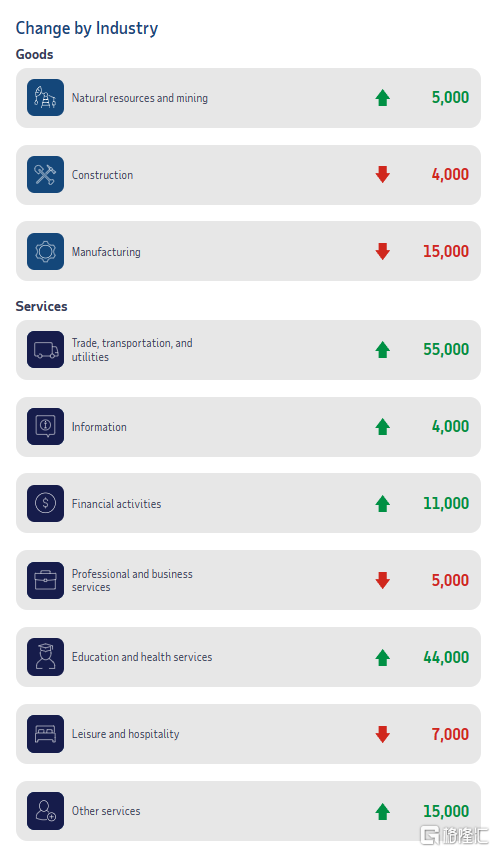
Task: Open the Education and health services label
Action: [142, 657]
